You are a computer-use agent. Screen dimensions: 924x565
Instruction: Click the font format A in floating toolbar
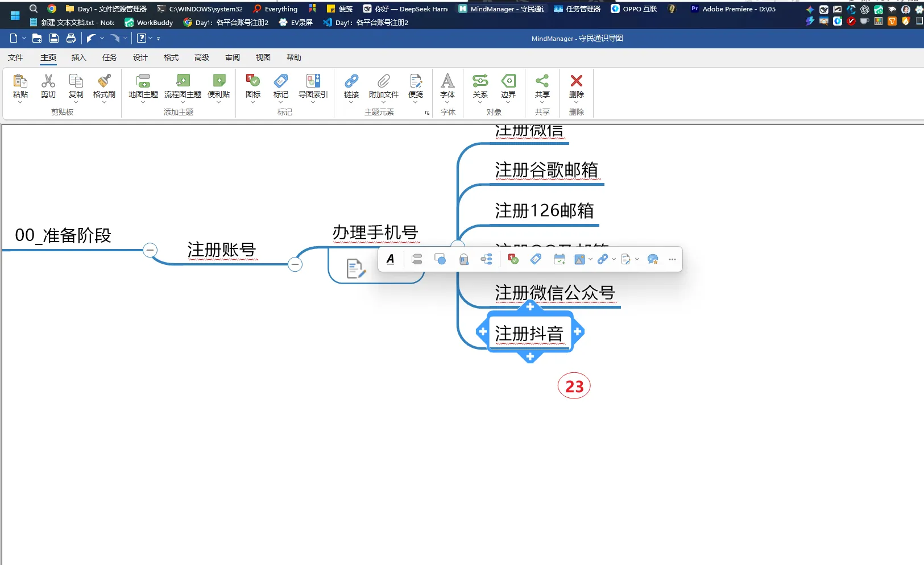point(391,259)
